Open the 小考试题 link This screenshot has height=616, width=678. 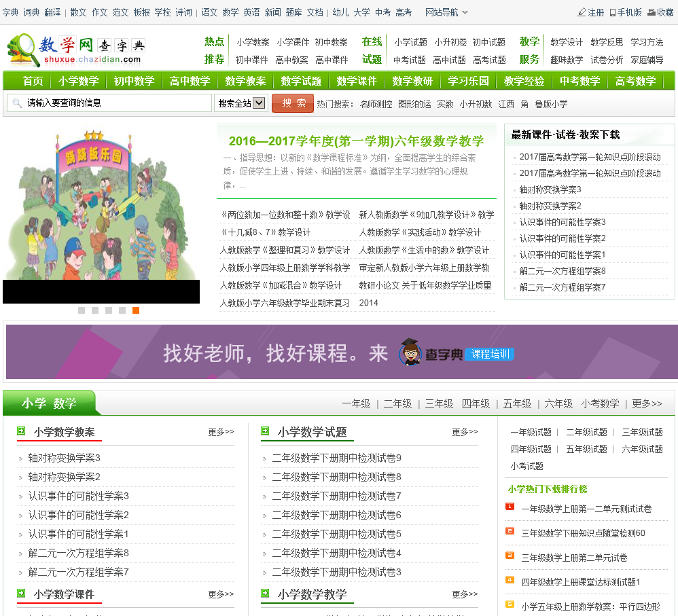(x=527, y=466)
